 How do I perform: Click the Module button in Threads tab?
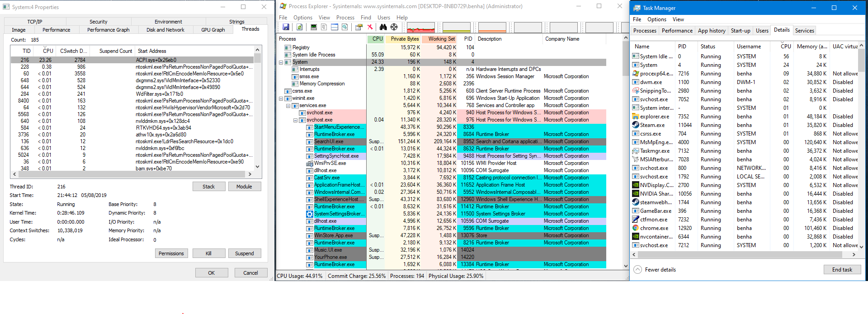244,187
